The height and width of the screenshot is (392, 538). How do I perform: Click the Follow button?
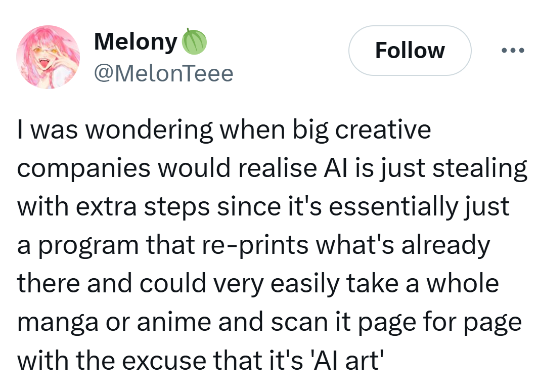click(410, 51)
